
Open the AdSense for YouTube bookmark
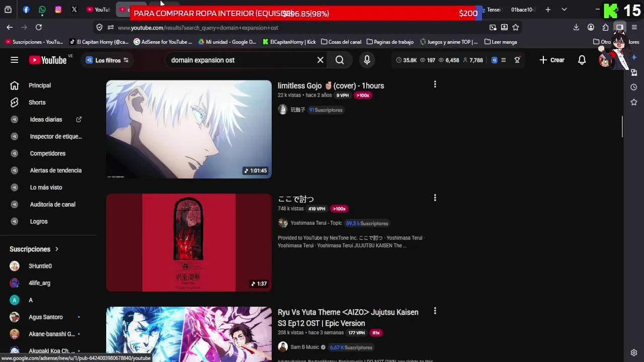point(163,42)
